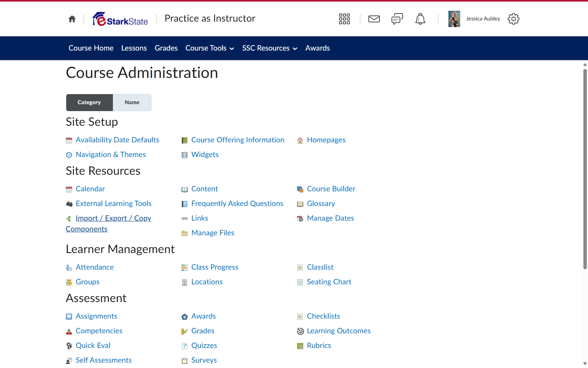Open Frequently Asked Questions link
Viewport: 588px width, 368px height.
(237, 204)
